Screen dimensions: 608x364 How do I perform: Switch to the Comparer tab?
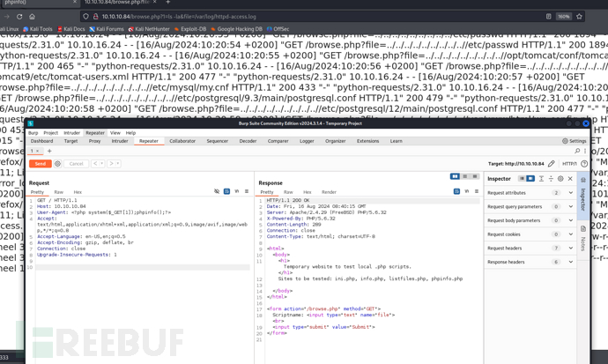click(x=278, y=141)
